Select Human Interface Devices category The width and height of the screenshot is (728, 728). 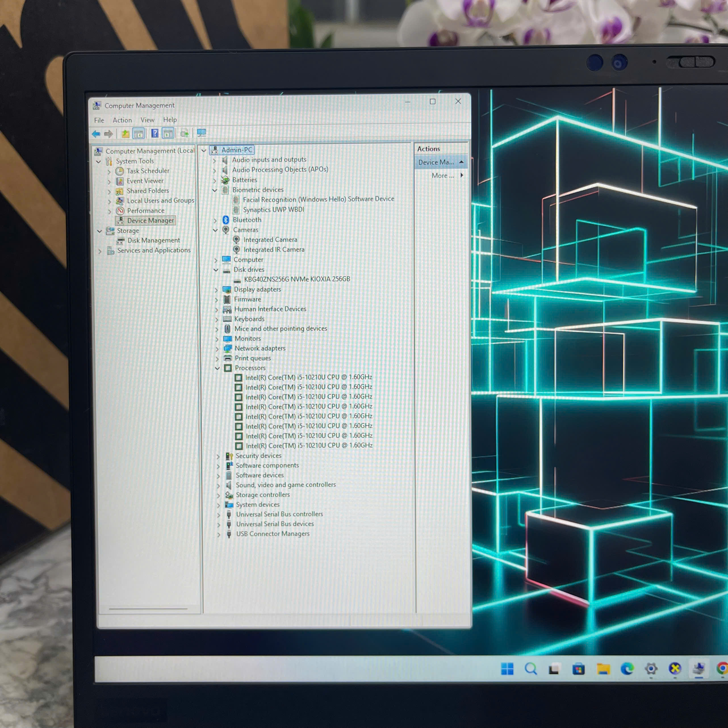(x=270, y=309)
